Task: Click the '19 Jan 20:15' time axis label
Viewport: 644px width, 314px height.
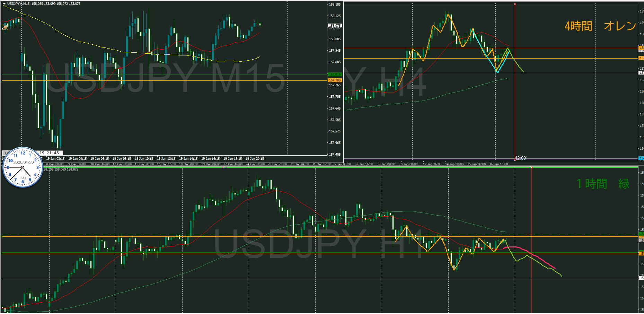Action: coord(255,159)
